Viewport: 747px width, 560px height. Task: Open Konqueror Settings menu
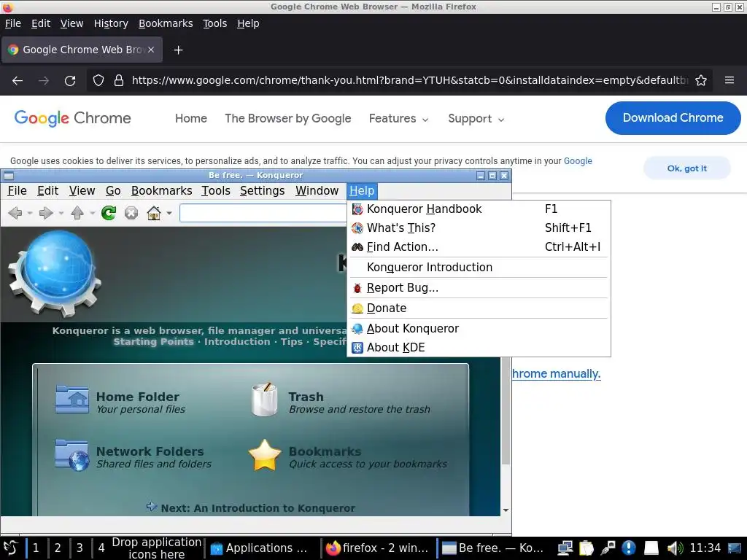(x=262, y=191)
